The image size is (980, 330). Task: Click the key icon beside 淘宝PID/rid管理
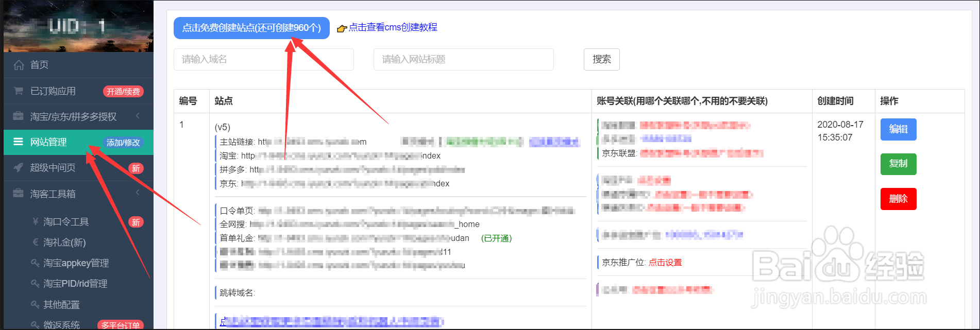(35, 284)
